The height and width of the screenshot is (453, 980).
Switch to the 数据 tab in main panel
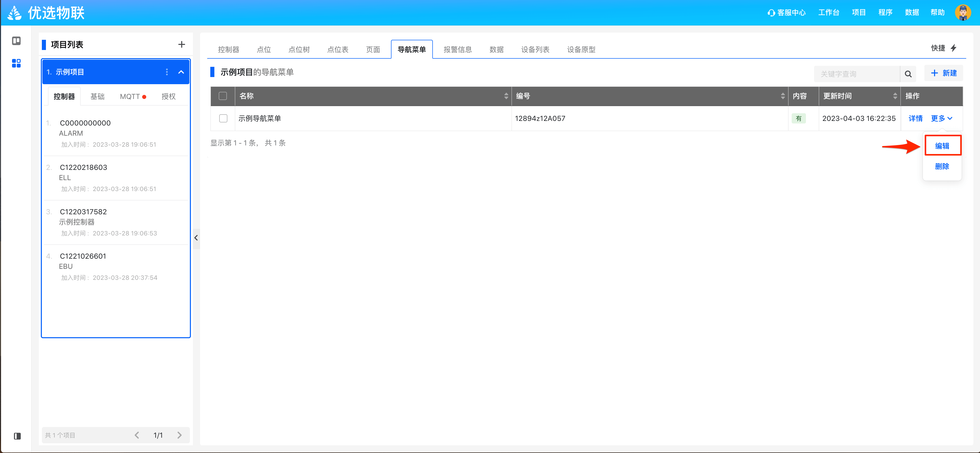496,49
